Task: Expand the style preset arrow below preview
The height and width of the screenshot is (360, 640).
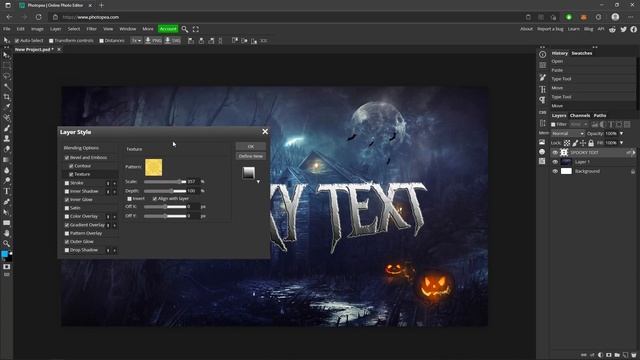Action: click(x=258, y=182)
